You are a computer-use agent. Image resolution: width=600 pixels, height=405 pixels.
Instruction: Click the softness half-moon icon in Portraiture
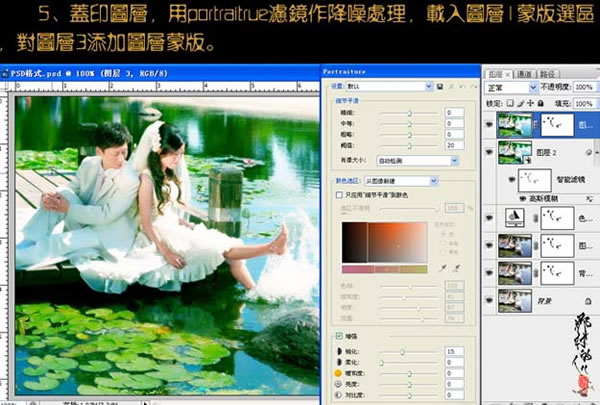pos(339,362)
